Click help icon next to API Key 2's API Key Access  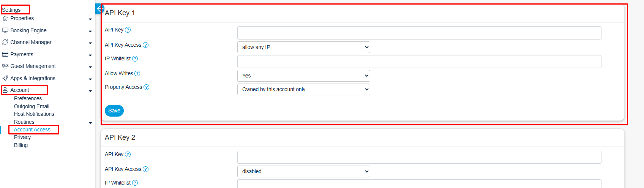point(146,169)
